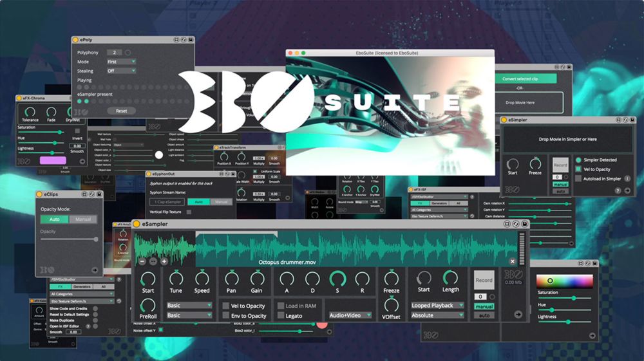
Task: Click the Polyphony number field showing 2
Action: pos(114,53)
